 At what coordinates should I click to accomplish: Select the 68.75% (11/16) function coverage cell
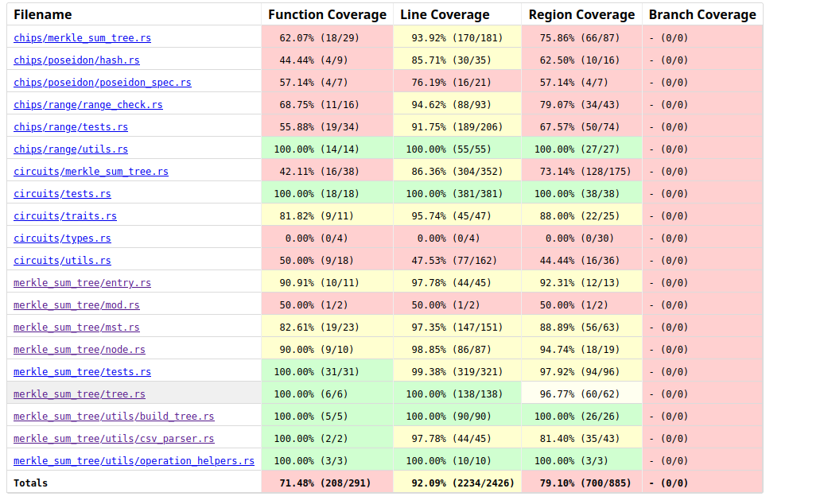pos(328,104)
